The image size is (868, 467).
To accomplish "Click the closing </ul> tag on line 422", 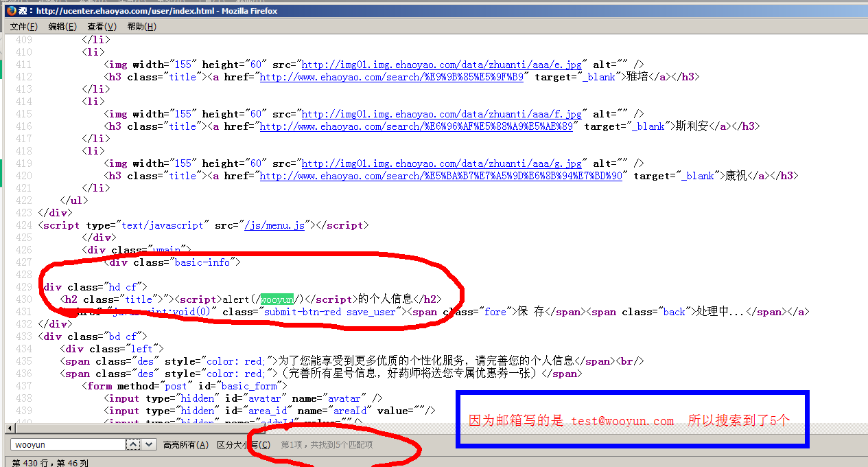I will pyautogui.click(x=75, y=201).
